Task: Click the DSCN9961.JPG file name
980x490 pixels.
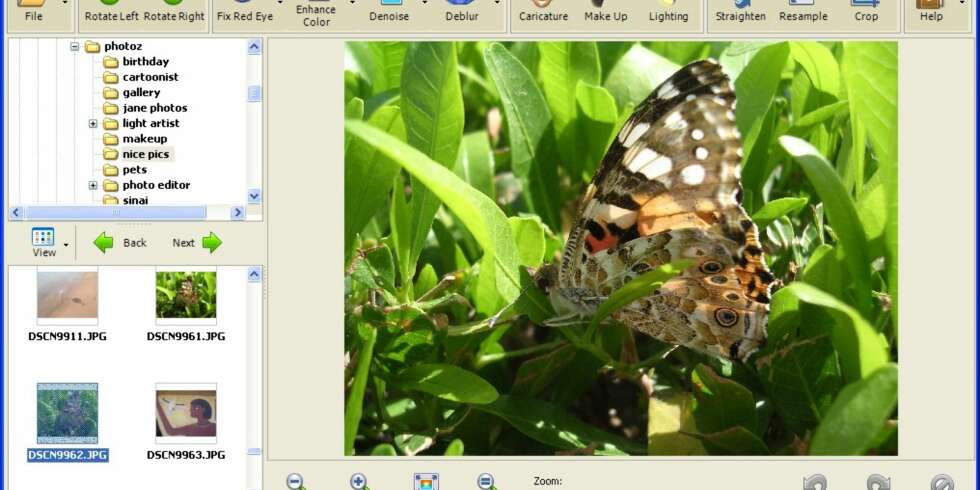Action: (x=186, y=336)
